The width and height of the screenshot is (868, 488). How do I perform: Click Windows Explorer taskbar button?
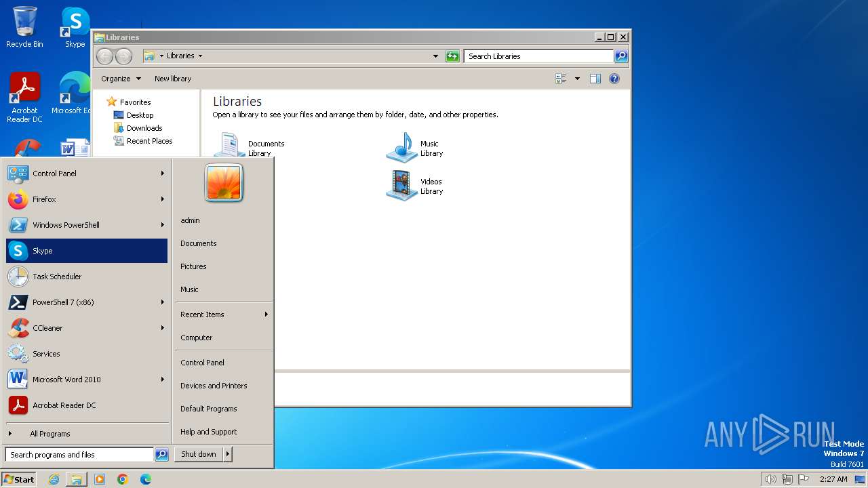pyautogui.click(x=77, y=479)
